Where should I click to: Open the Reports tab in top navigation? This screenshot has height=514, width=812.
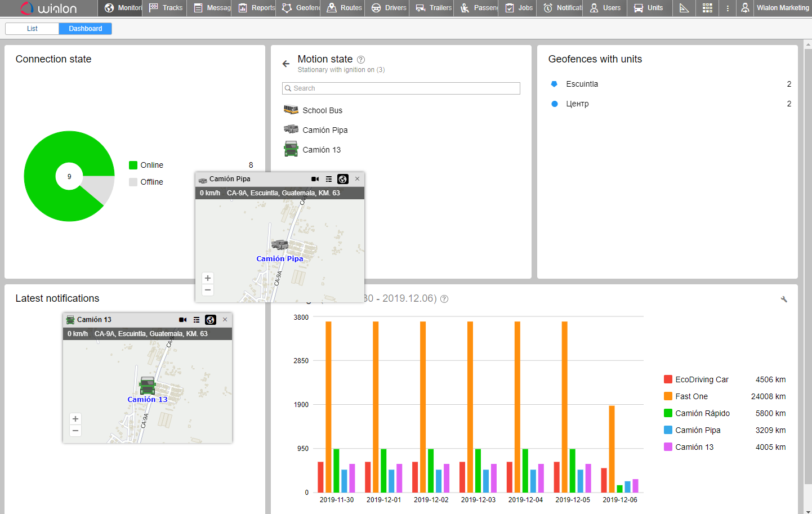click(x=257, y=8)
